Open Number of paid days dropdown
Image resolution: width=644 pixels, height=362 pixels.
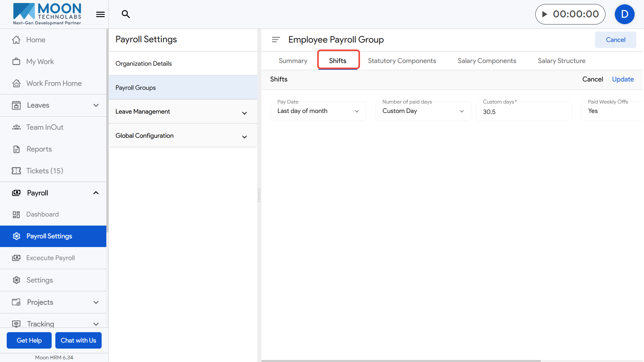(423, 111)
